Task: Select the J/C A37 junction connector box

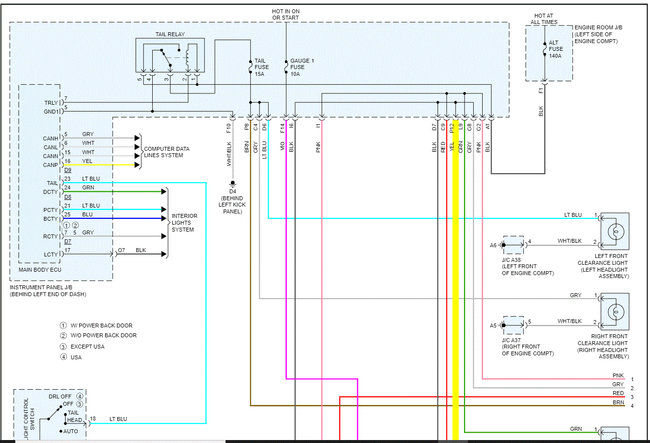Action: 513,325
